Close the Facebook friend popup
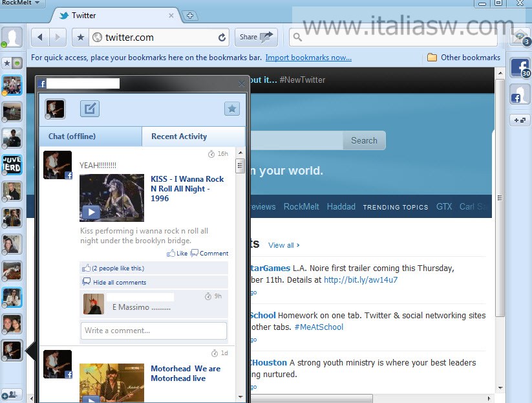532x403 pixels. point(242,83)
